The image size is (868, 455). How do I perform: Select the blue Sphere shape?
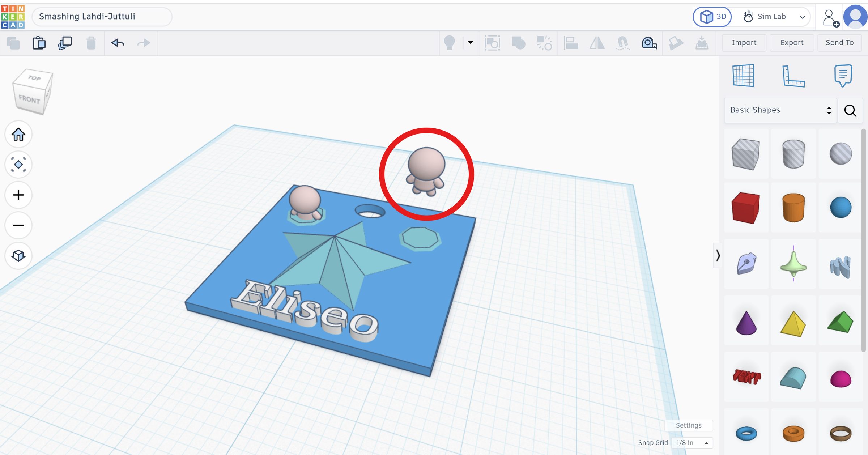[x=841, y=208]
